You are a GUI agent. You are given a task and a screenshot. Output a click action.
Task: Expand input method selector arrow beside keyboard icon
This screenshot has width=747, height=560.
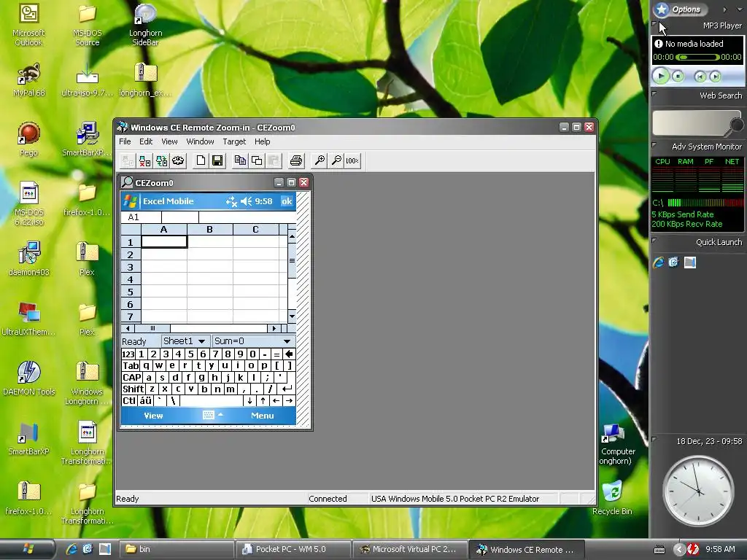click(x=220, y=415)
